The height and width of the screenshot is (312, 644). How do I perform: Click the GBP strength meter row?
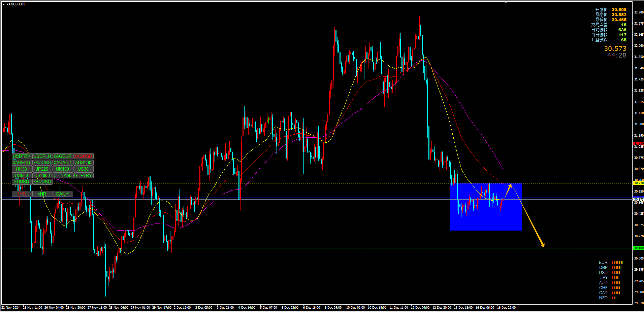[x=610, y=268]
